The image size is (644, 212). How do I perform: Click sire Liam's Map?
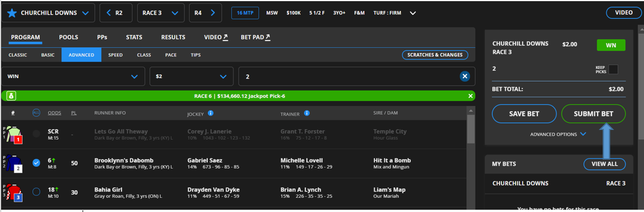[x=389, y=190]
